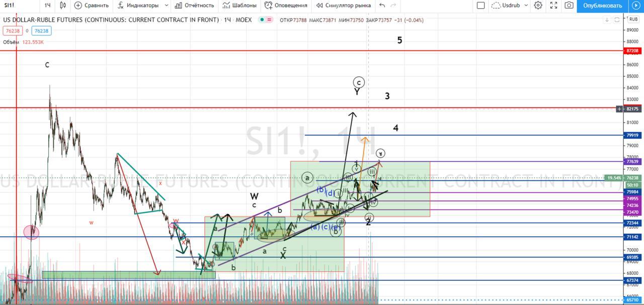Enter fullscreen mode with the expand icon
644x305 pixels.
click(553, 6)
